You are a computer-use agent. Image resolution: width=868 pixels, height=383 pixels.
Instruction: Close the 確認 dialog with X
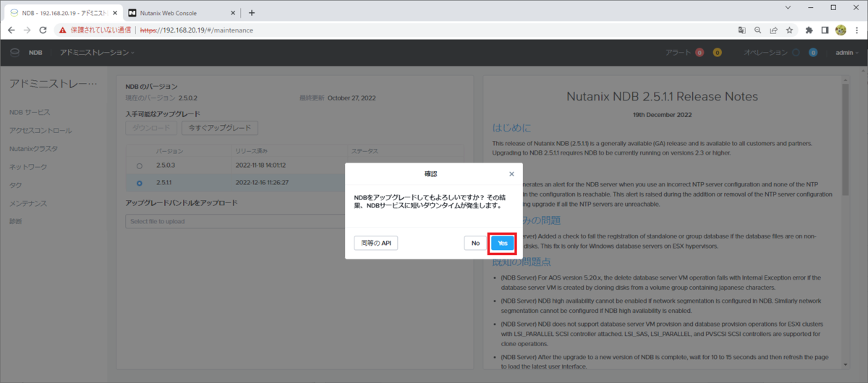[511, 174]
